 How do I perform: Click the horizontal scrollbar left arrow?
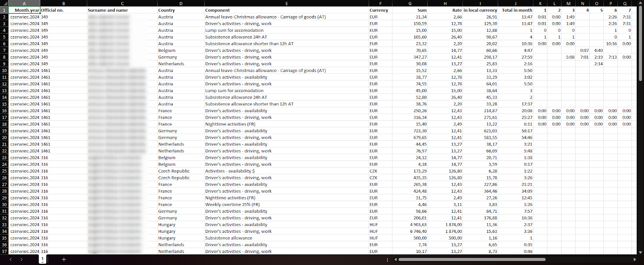point(395,259)
